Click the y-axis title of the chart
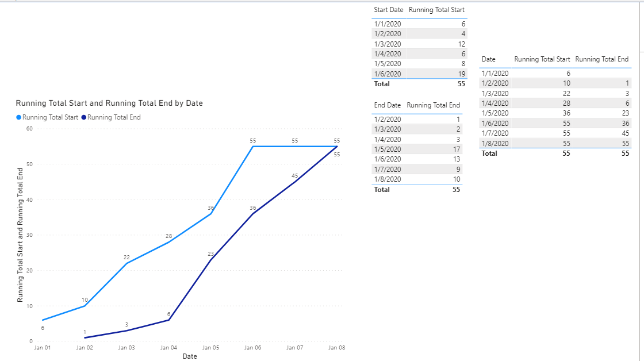 click(x=20, y=235)
